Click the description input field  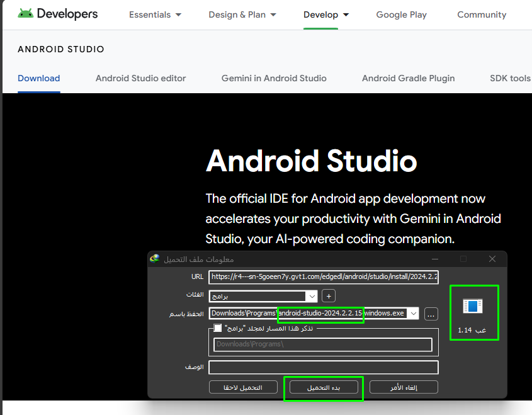coord(323,367)
